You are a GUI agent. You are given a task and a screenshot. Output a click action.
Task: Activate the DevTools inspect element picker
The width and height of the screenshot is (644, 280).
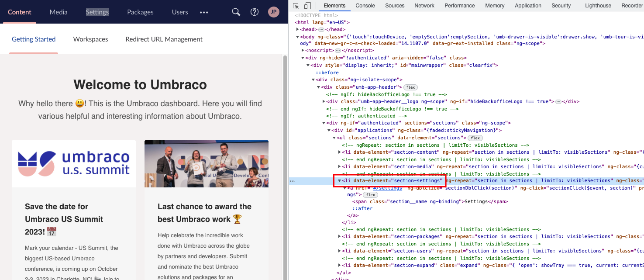tap(296, 6)
